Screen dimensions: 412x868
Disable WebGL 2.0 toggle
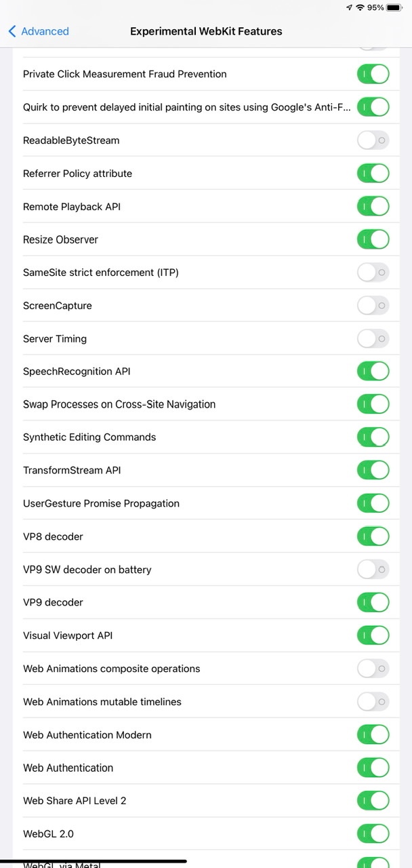point(373,833)
